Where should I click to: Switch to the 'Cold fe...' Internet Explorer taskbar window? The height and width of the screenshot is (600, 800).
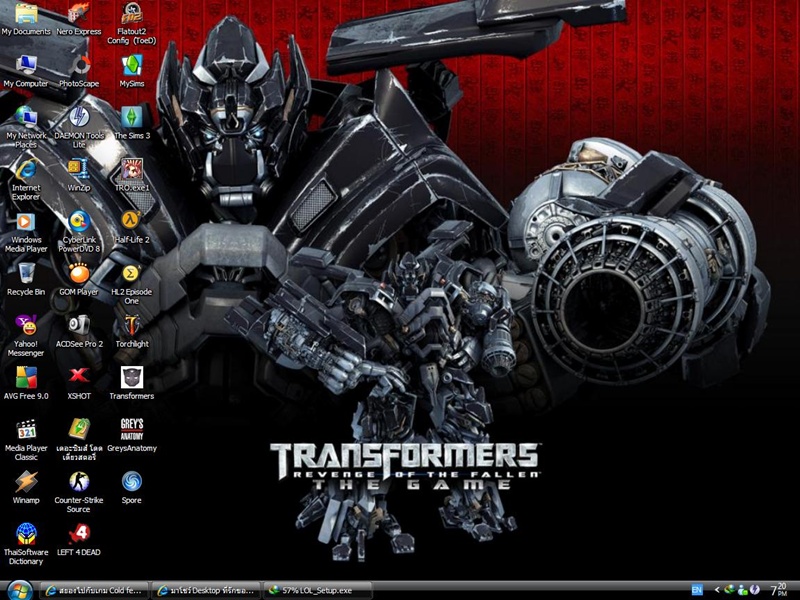94,590
